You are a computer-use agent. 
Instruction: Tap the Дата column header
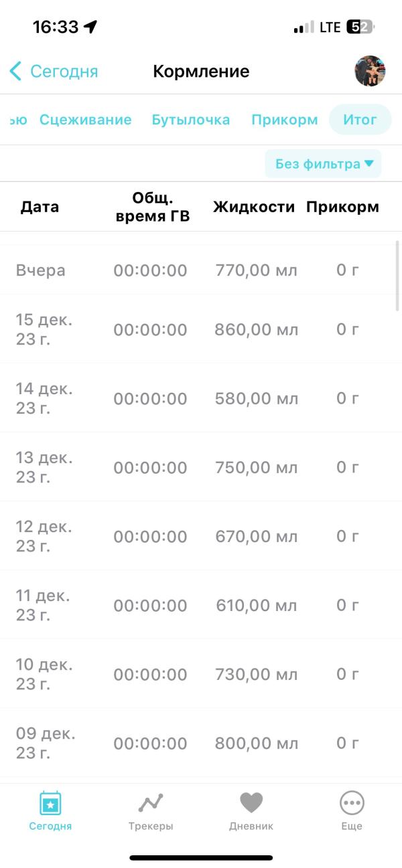coord(40,207)
